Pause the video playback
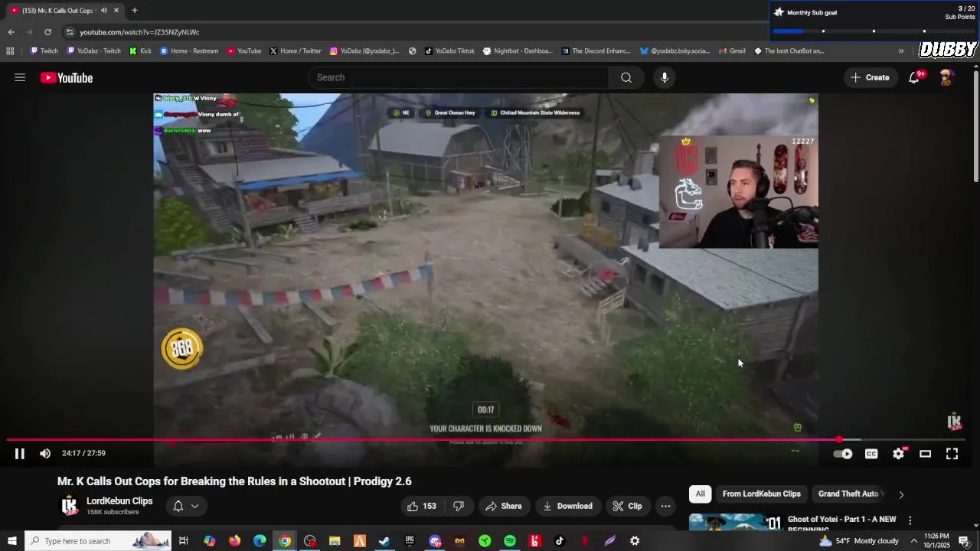Screen dimensions: 980x551 click(20, 454)
